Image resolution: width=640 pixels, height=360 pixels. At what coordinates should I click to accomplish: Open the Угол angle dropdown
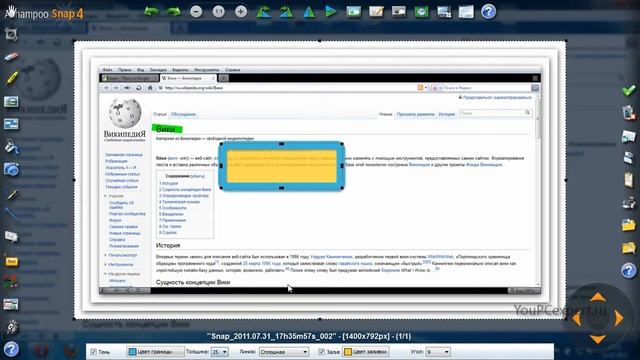pos(438,352)
